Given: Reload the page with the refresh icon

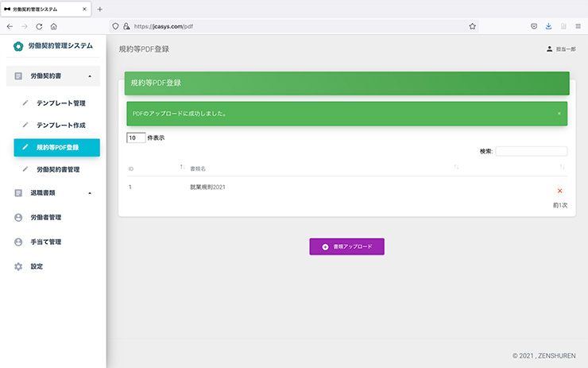Looking at the screenshot, I should (39, 26).
